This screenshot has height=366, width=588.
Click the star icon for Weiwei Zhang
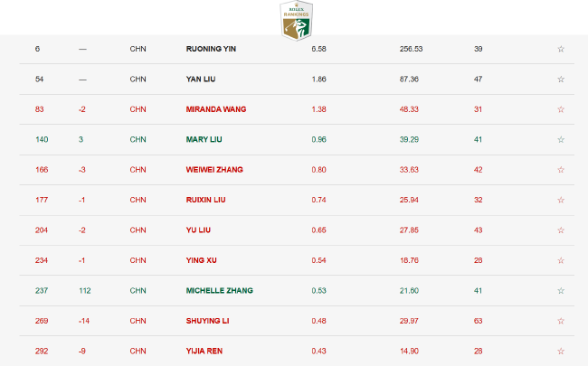point(561,170)
